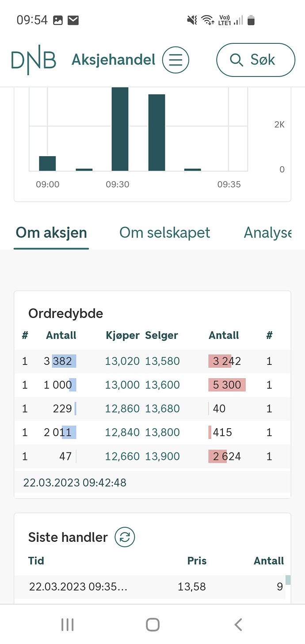Switch to the Om selskapet tab
Screen dimensions: 305x644
pyautogui.click(x=165, y=233)
